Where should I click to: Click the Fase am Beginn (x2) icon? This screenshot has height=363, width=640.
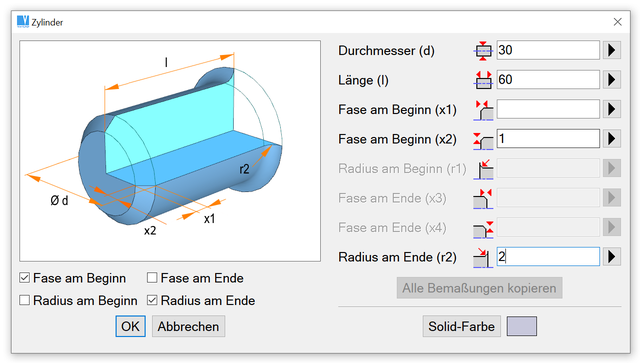[x=483, y=140]
